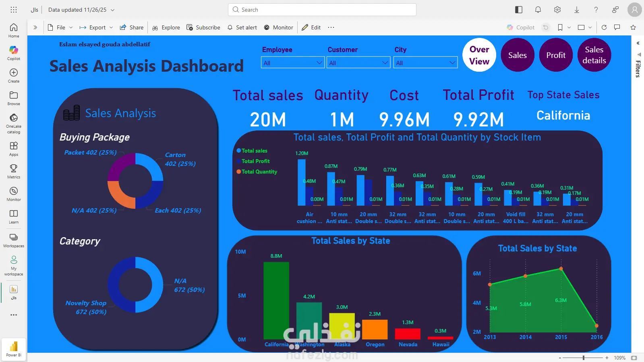This screenshot has width=644, height=362.
Task: Open Copilot from the left navigation pane
Action: coord(14,53)
